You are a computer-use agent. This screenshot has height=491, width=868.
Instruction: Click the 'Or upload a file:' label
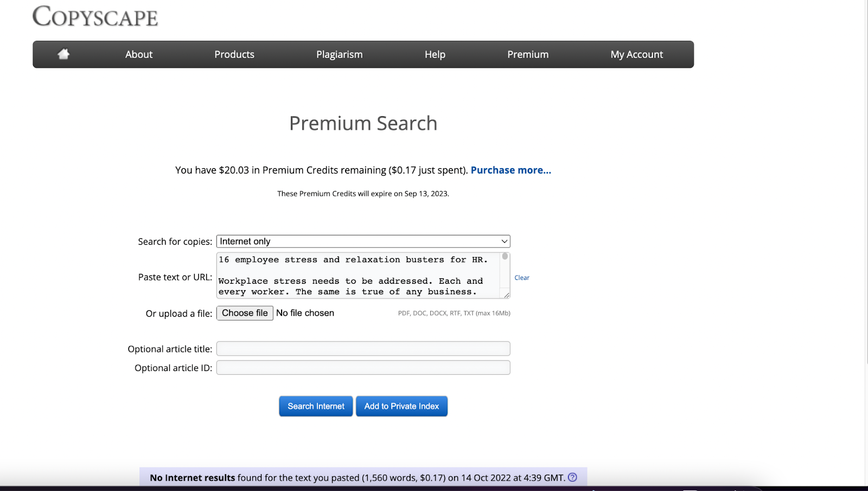tap(178, 314)
